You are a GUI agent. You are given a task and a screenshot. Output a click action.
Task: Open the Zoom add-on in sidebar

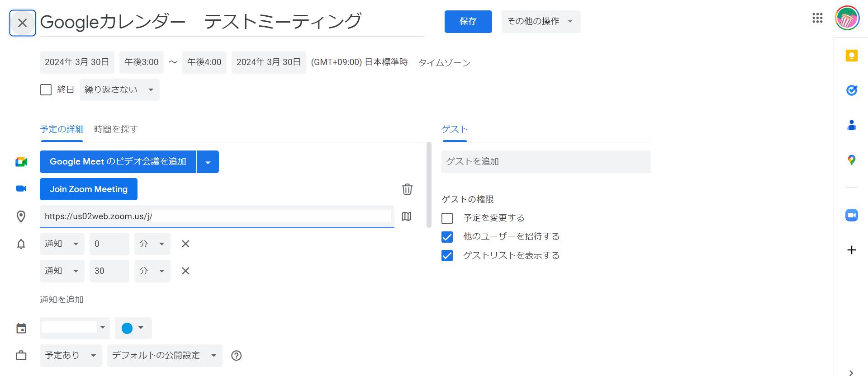click(851, 215)
